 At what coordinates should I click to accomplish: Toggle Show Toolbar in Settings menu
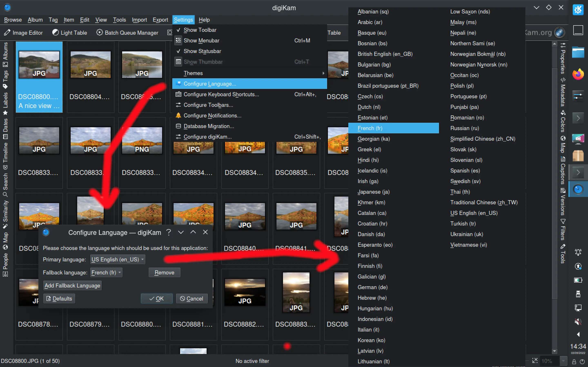200,30
